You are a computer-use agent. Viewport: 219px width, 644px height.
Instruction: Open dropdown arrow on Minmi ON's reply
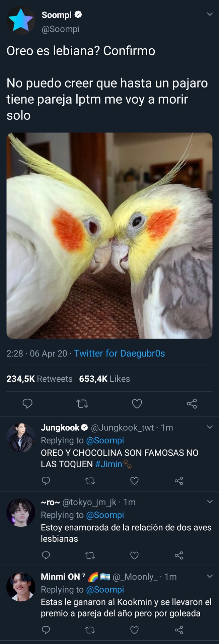(x=210, y=576)
